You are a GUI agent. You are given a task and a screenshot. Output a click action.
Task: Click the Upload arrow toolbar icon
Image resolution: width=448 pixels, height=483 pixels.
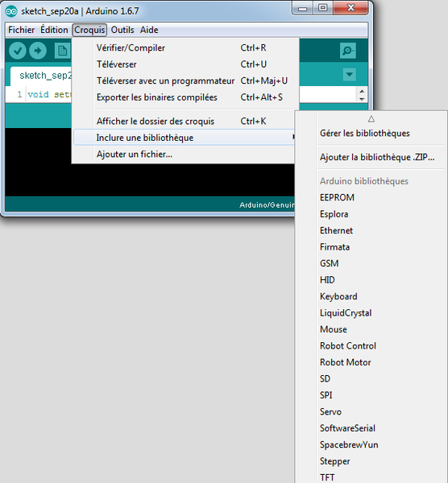(38, 51)
